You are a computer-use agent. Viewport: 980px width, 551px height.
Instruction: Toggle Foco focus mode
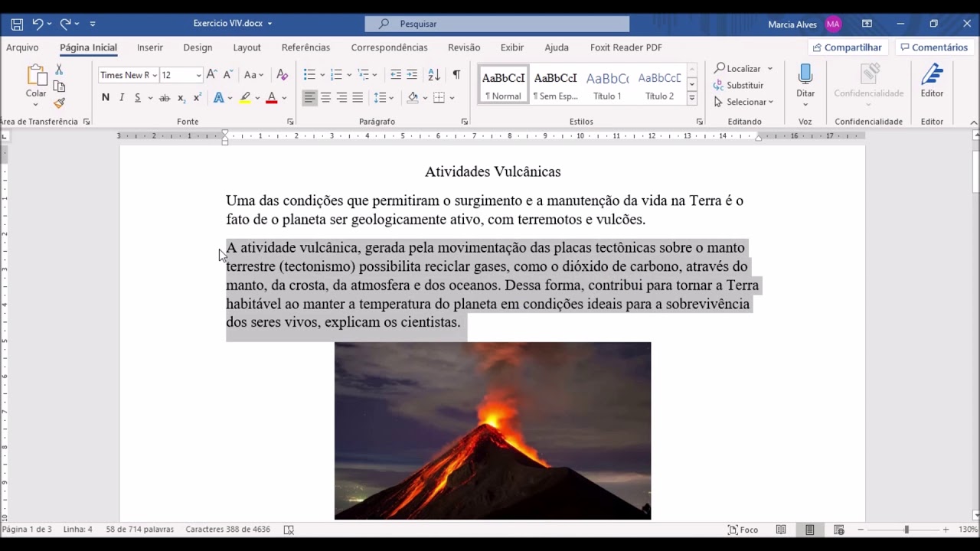click(x=743, y=530)
